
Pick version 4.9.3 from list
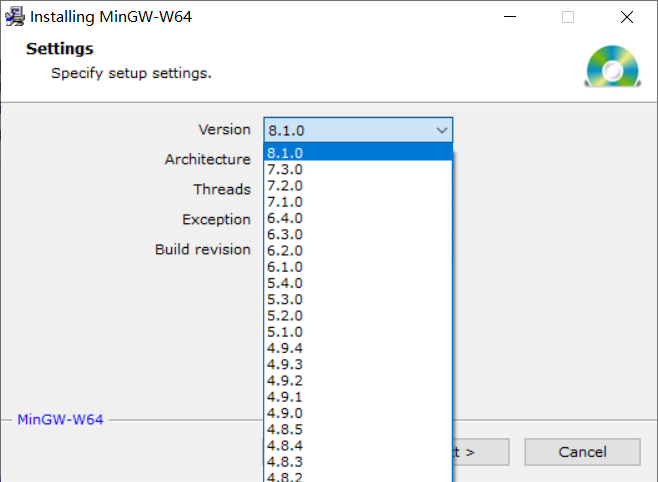[x=358, y=364]
